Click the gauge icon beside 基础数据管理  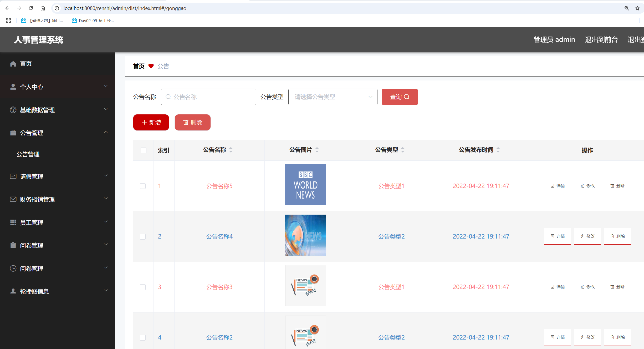click(x=13, y=110)
